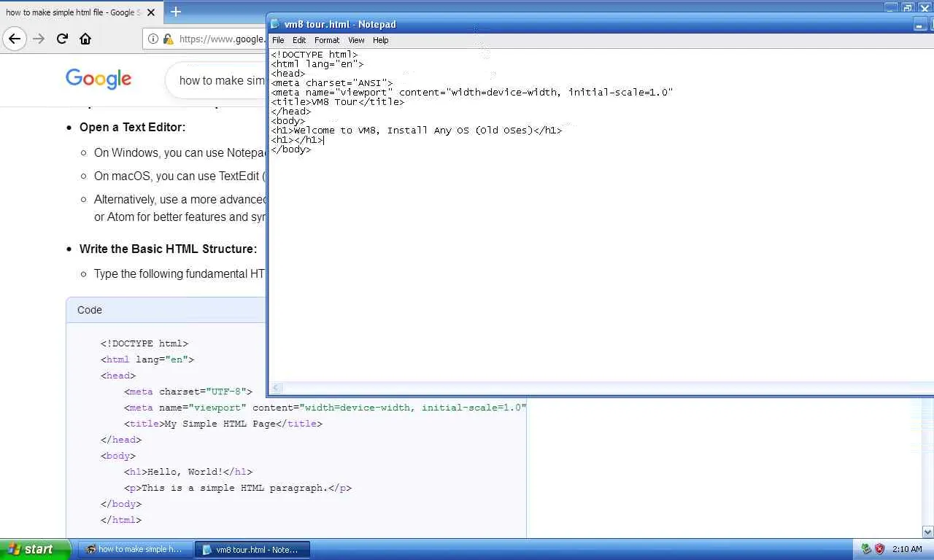Switch to the browser taskbar button
The width and height of the screenshot is (934, 560).
tap(136, 549)
